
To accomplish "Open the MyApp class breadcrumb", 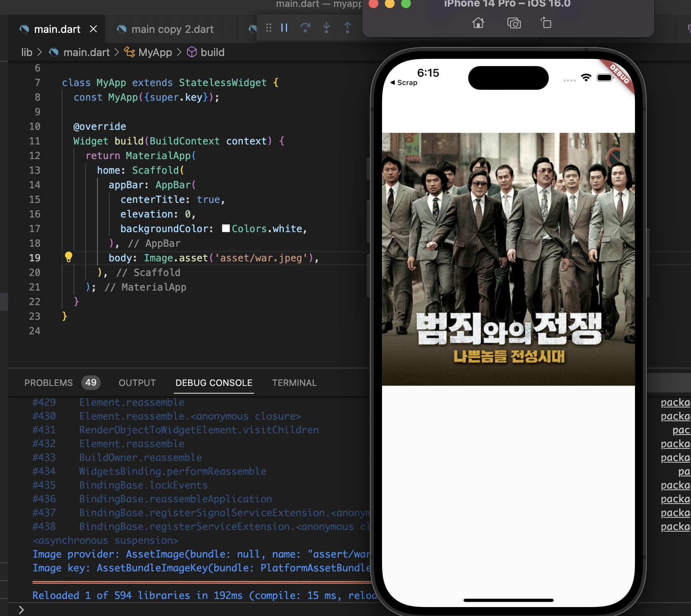I will pos(155,52).
